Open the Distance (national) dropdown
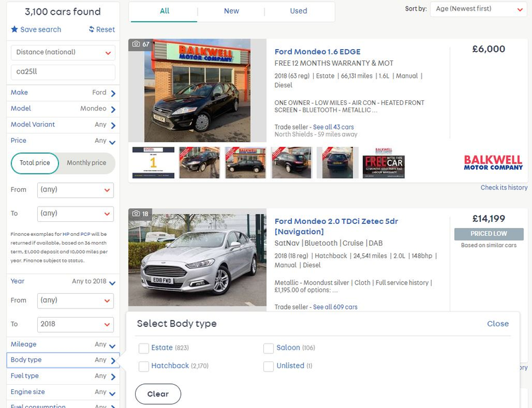532x408 pixels. [63, 52]
